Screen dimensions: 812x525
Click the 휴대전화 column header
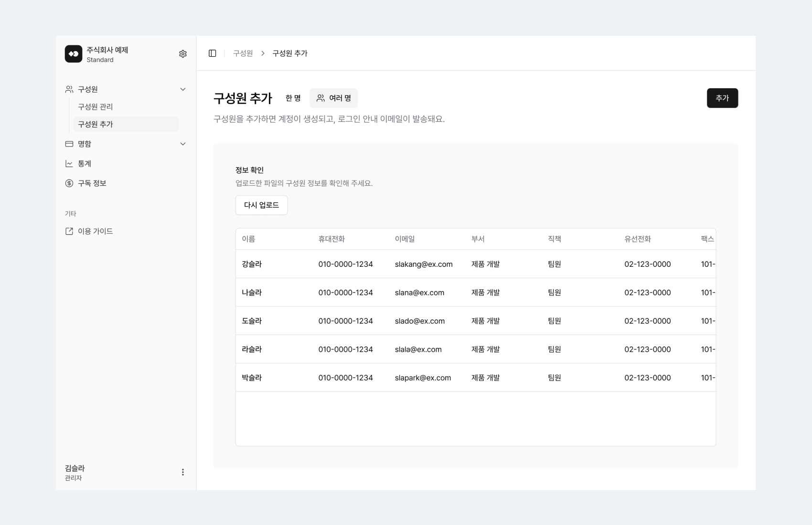coord(331,239)
